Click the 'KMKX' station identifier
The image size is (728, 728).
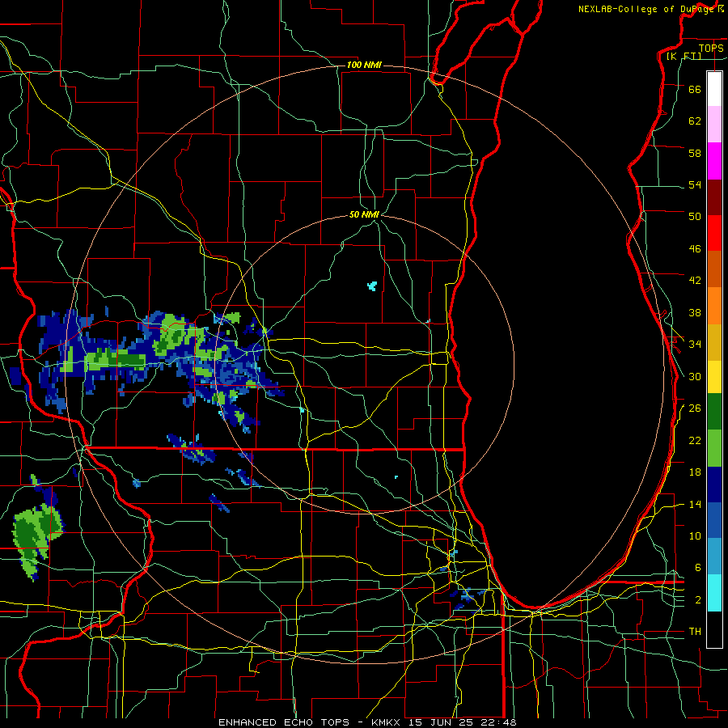point(385,722)
